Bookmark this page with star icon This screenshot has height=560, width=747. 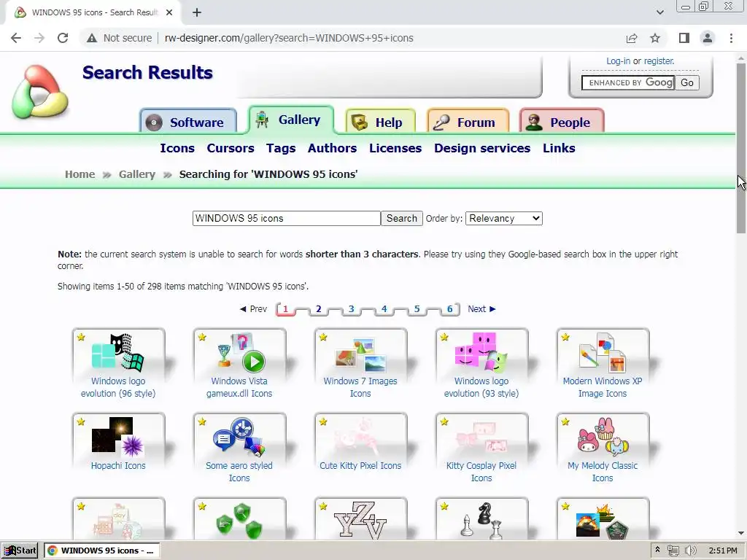(655, 38)
